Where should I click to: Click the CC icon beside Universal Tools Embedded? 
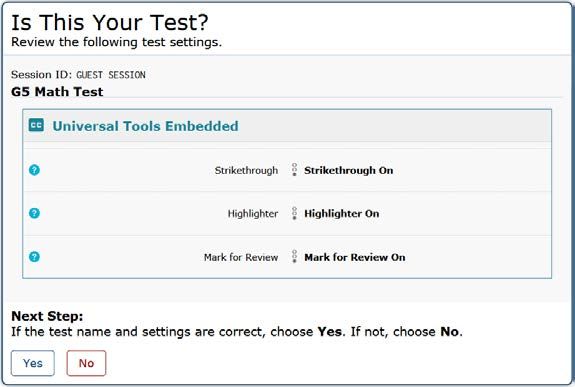coord(36,125)
